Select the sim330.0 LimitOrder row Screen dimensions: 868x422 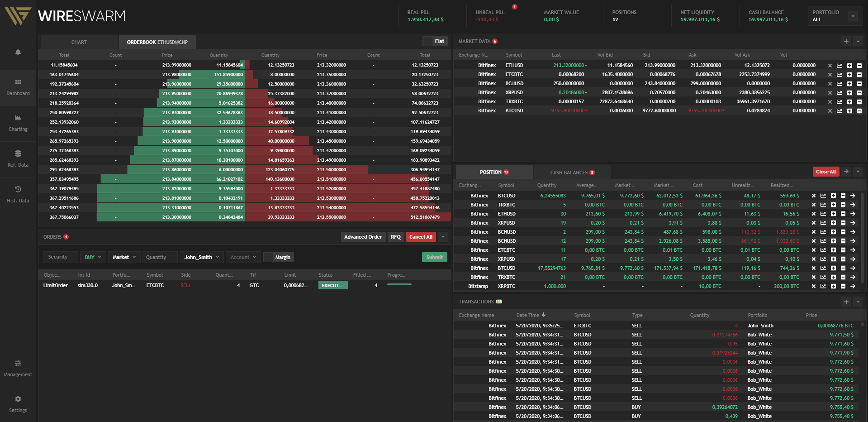click(x=244, y=285)
